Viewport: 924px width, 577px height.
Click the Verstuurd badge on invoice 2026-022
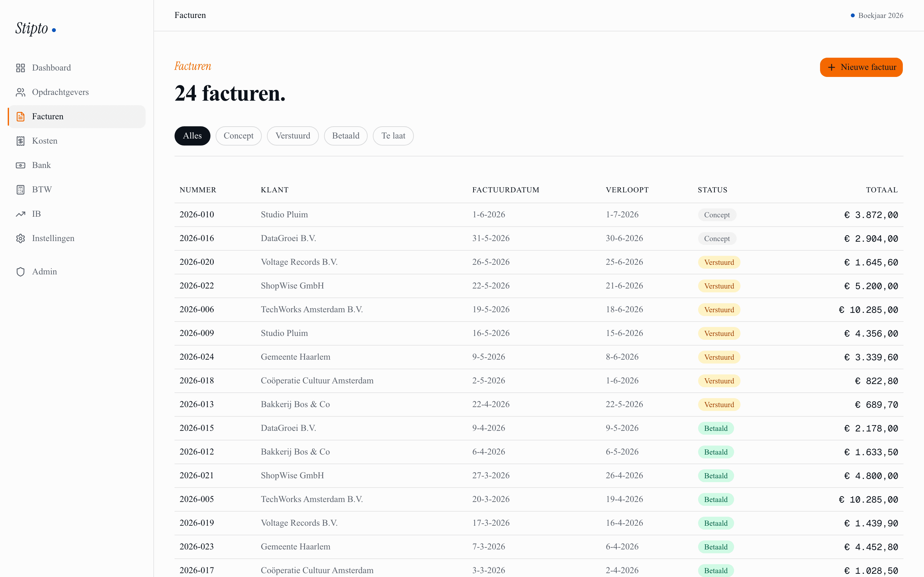719,286
